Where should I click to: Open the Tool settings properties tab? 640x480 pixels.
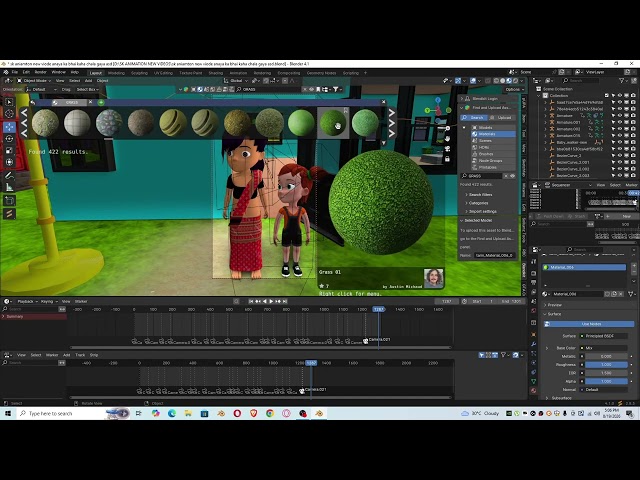533,261
